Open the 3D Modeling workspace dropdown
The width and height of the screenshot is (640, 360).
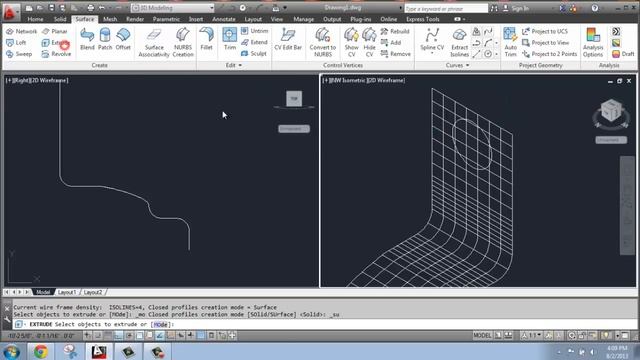173,8
